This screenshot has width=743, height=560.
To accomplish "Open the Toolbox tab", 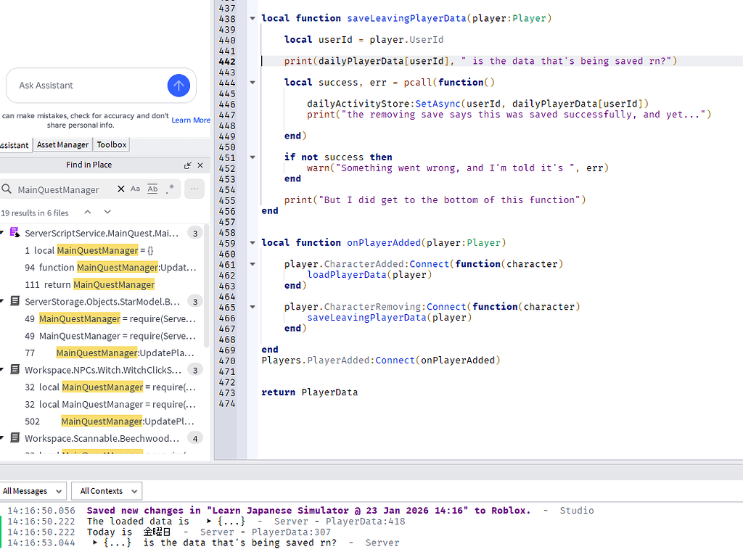I will [x=111, y=144].
